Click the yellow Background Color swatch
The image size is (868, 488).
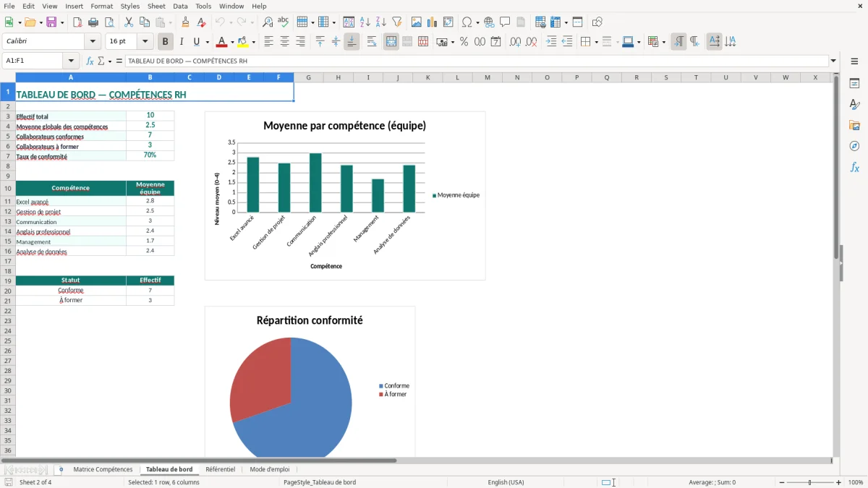coord(243,42)
